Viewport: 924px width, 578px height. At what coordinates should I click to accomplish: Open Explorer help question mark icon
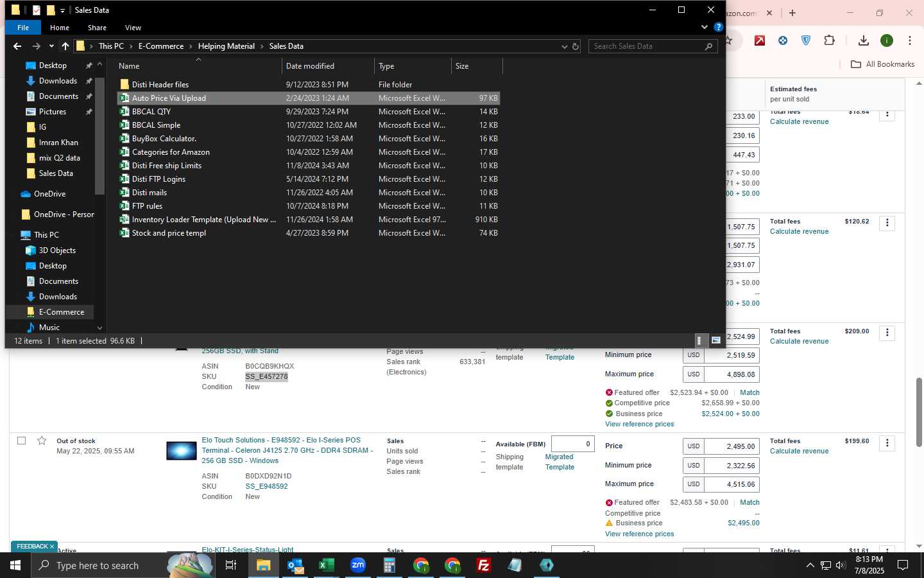pos(719,27)
